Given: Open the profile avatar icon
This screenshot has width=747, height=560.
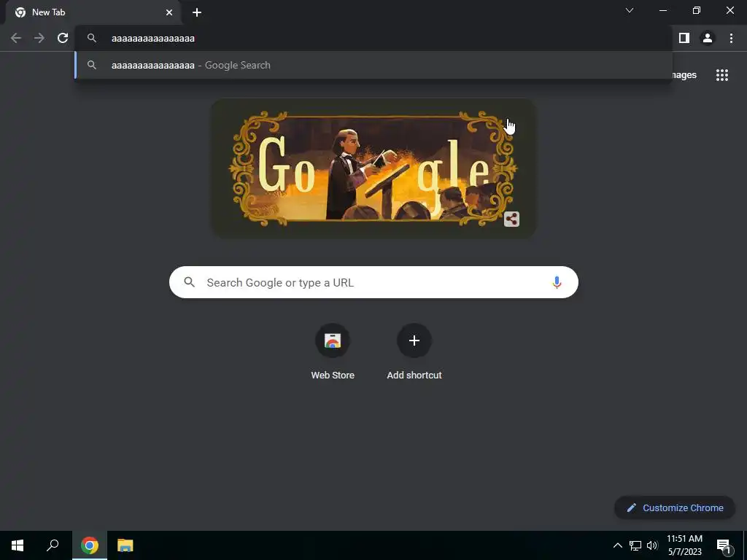Looking at the screenshot, I should (708, 38).
